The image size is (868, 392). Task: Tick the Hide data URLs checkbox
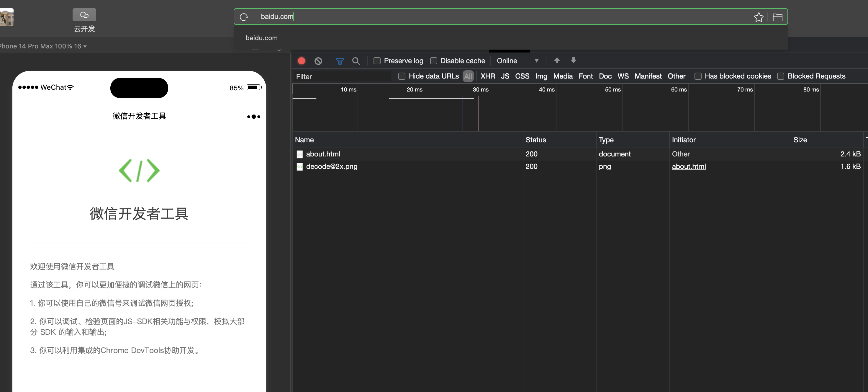401,76
